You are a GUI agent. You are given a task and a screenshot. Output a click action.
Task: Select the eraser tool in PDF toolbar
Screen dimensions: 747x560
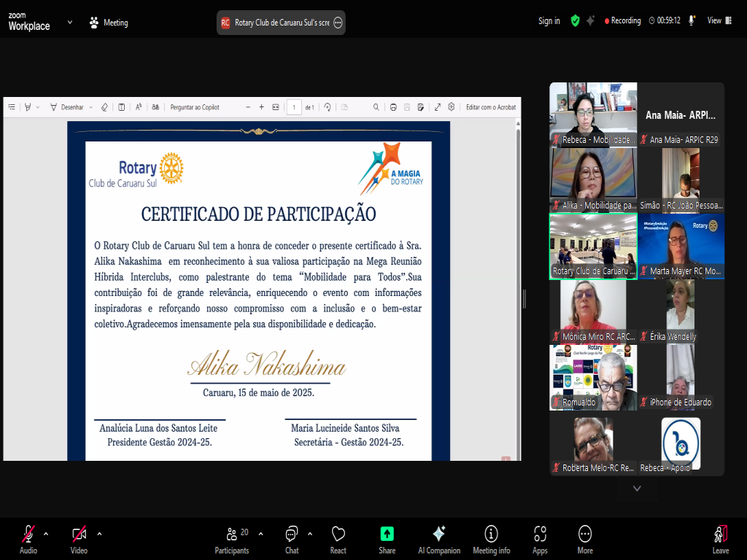104,107
